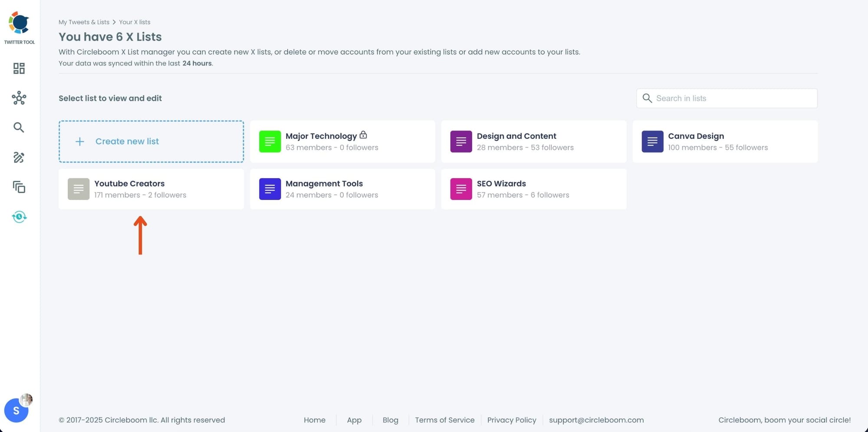Image resolution: width=868 pixels, height=432 pixels.
Task: Open the teal clock sync icon
Action: pos(19,217)
